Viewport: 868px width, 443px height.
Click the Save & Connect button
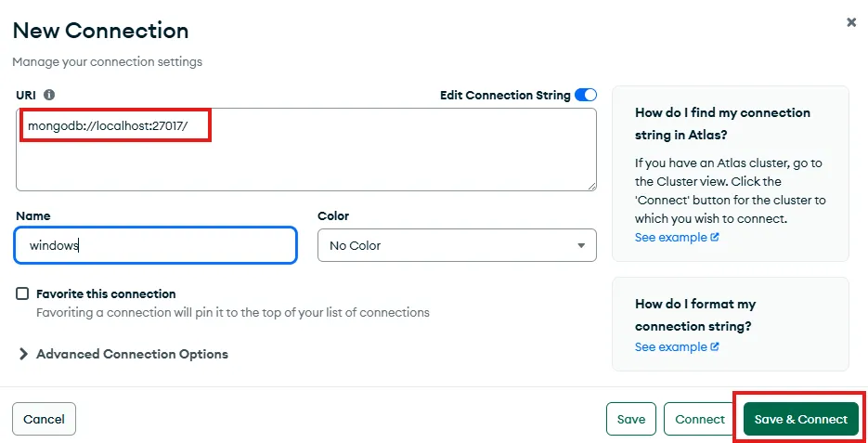tap(800, 419)
